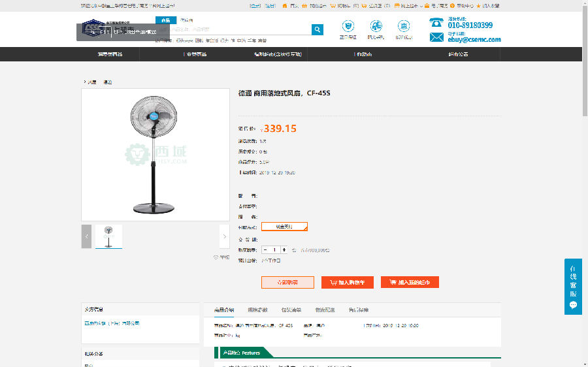Click the heart favorite icon under image
This screenshot has height=367, width=588.
coord(216,257)
